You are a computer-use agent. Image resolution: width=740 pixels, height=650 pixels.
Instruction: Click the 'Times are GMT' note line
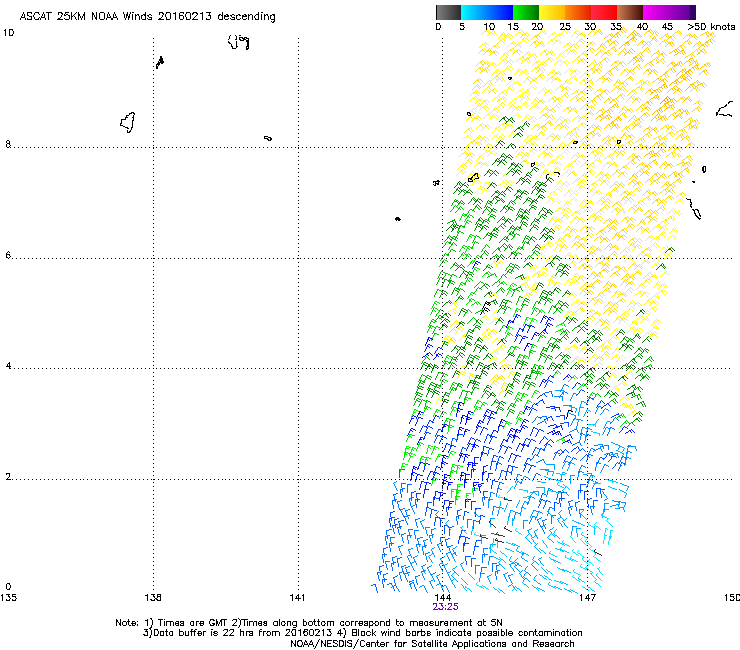[309, 623]
